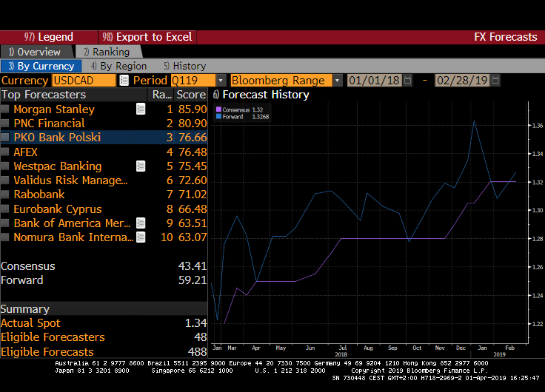Click the Export to Excel button

(x=147, y=37)
